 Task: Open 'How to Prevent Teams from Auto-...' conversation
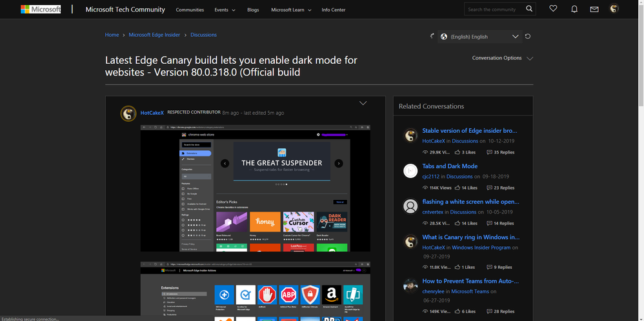click(x=470, y=281)
